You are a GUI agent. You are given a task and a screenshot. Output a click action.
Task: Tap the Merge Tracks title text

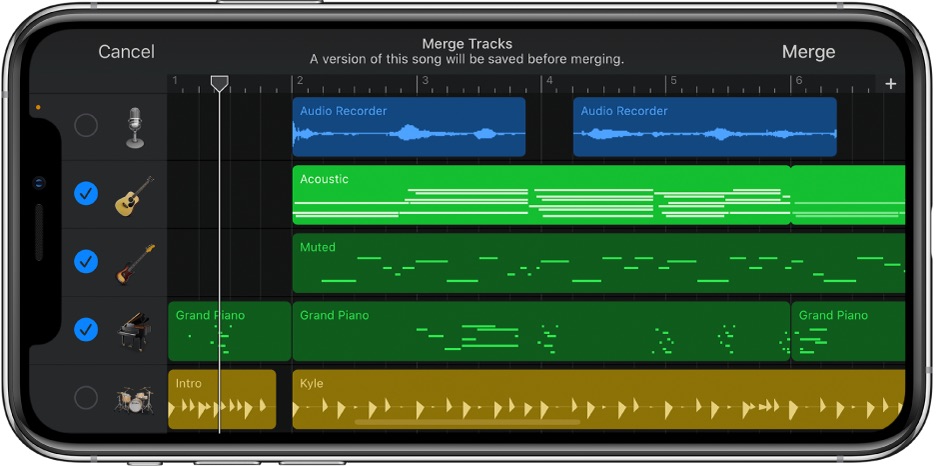(x=467, y=44)
